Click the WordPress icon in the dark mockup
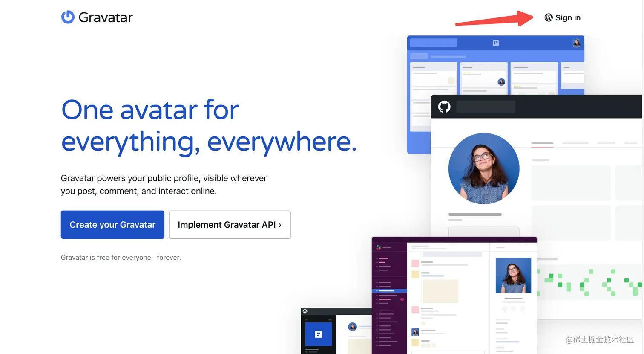Image resolution: width=644 pixels, height=354 pixels. 305,311
